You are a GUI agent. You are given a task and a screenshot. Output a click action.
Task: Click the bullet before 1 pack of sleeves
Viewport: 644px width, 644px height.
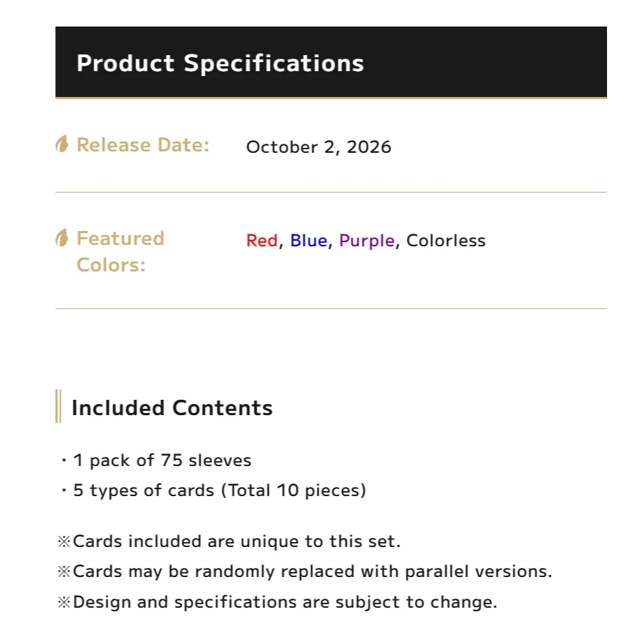[x=63, y=460]
